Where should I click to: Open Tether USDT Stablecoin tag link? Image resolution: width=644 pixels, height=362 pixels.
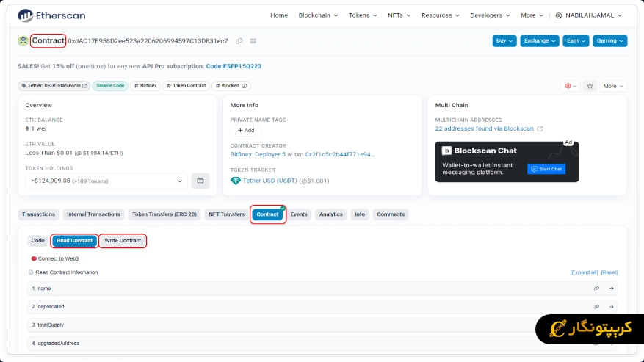(x=54, y=86)
